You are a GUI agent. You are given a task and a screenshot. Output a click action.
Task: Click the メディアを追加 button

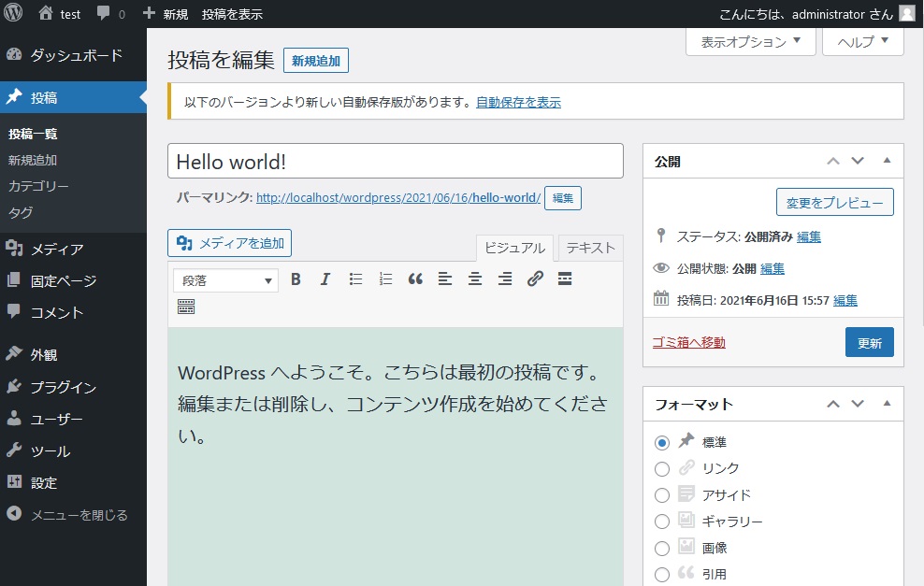click(x=229, y=243)
